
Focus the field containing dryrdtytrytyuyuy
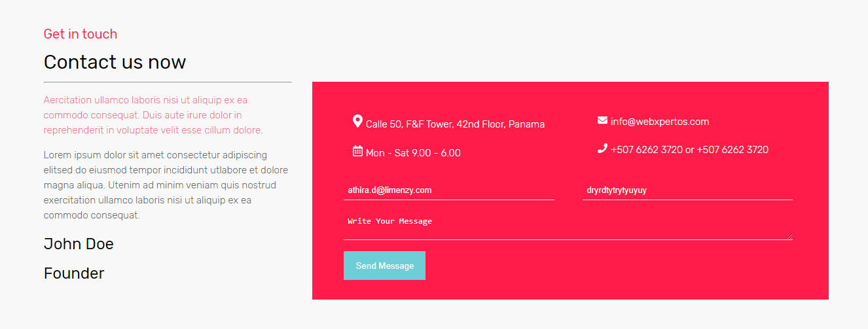tap(687, 190)
